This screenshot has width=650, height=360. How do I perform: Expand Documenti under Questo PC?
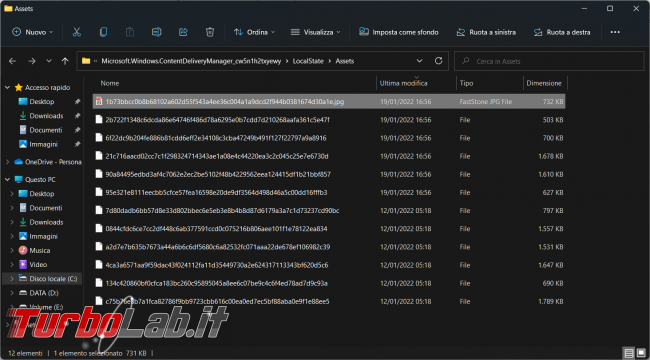(12, 208)
